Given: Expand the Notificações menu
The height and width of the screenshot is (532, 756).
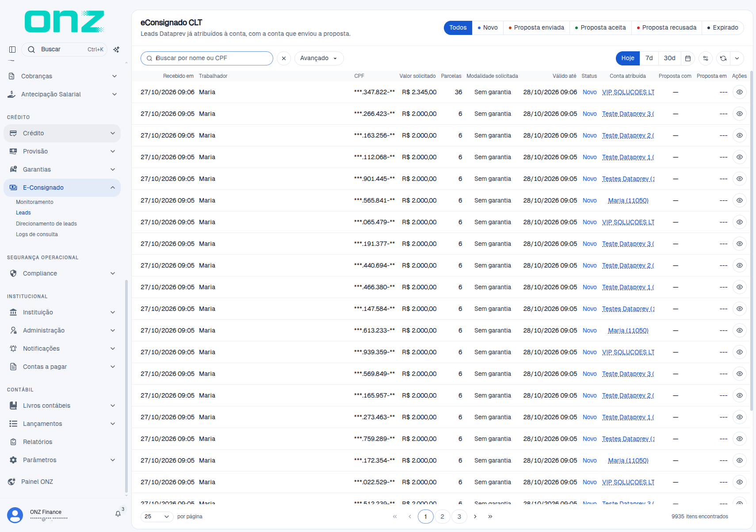Looking at the screenshot, I should coord(62,348).
